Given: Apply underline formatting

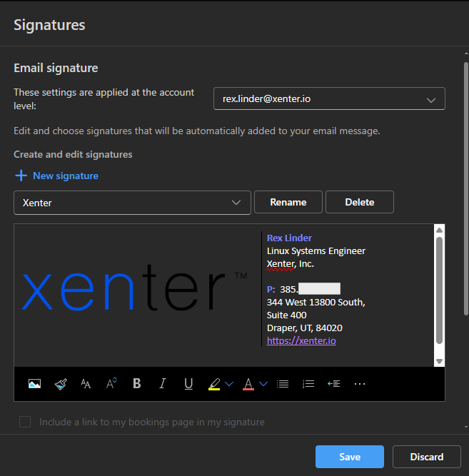Looking at the screenshot, I should tap(188, 384).
